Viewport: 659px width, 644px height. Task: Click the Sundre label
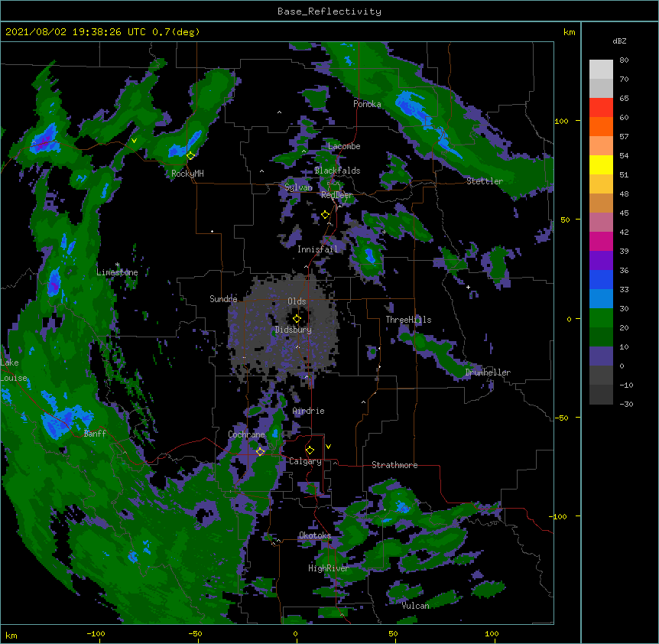pyautogui.click(x=223, y=299)
